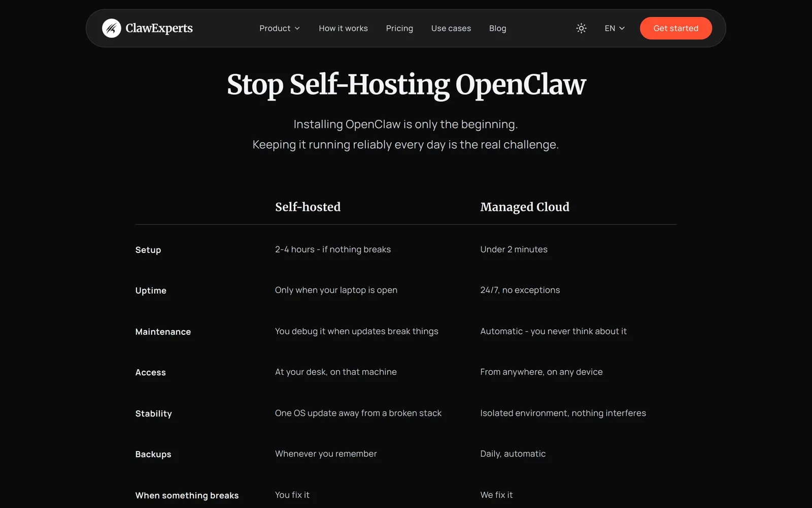Click the '2-4 hours - if nothing breaks' cell
Image resolution: width=812 pixels, height=508 pixels.
coord(333,249)
